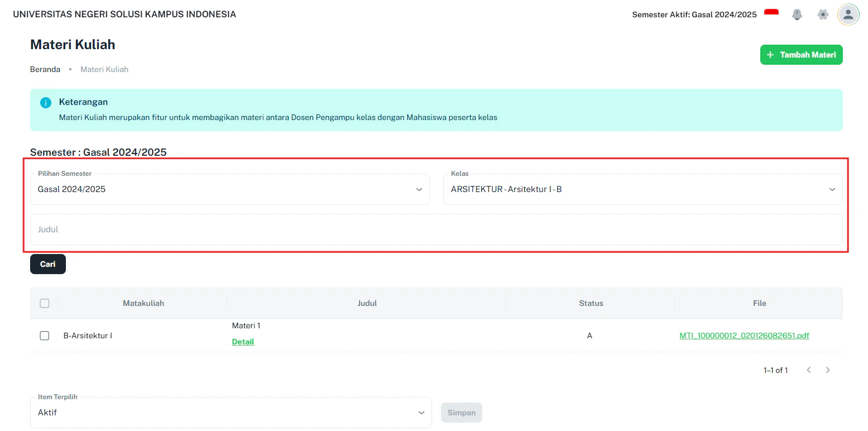Click the Tambah Materi button
The height and width of the screenshot is (431, 868).
coord(802,55)
